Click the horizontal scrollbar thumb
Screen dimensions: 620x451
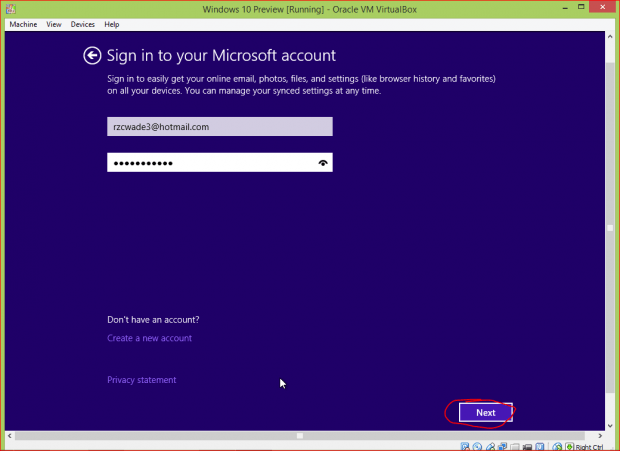pyautogui.click(x=300, y=436)
